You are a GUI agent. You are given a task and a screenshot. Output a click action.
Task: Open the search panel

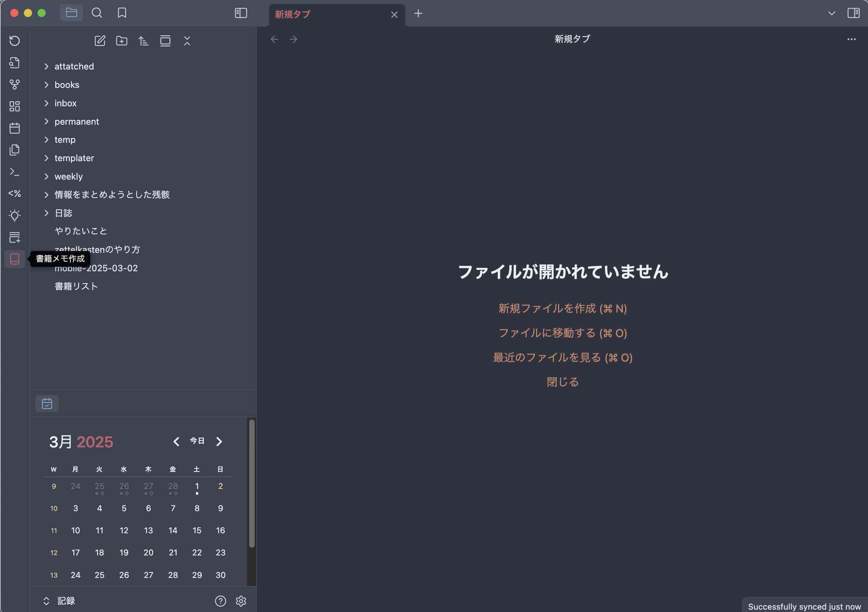[x=97, y=13]
